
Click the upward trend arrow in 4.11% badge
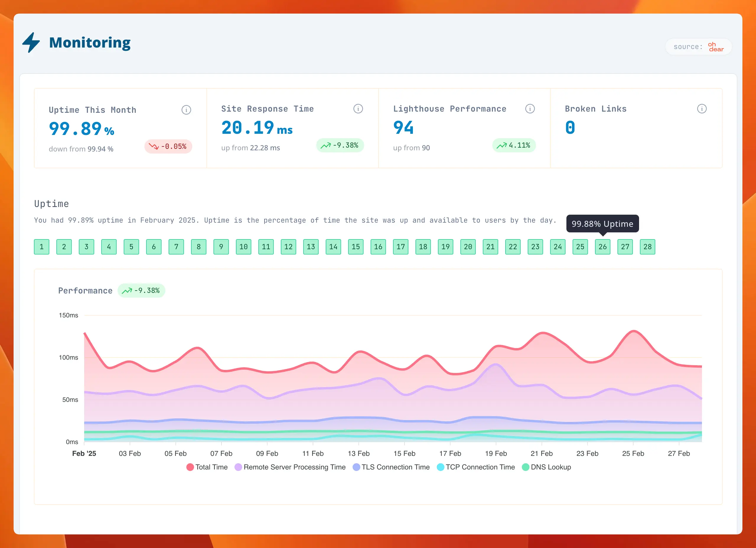(x=501, y=145)
